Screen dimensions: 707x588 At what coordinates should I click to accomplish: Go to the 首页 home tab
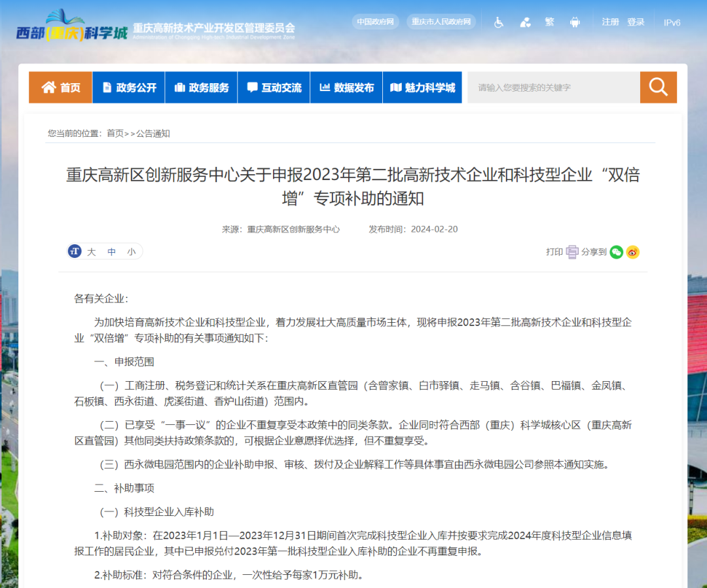pos(61,88)
